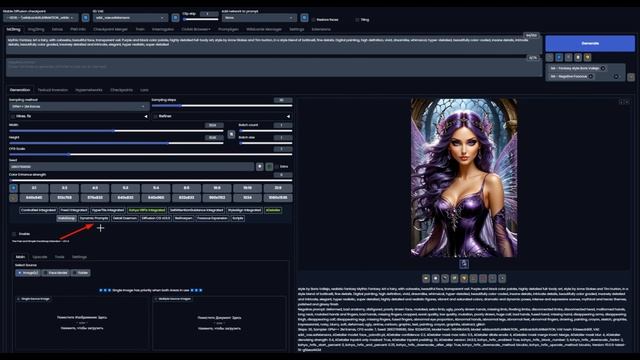
Task: Open the Stable Diffusion checkpoint dropdown
Action: (40, 18)
